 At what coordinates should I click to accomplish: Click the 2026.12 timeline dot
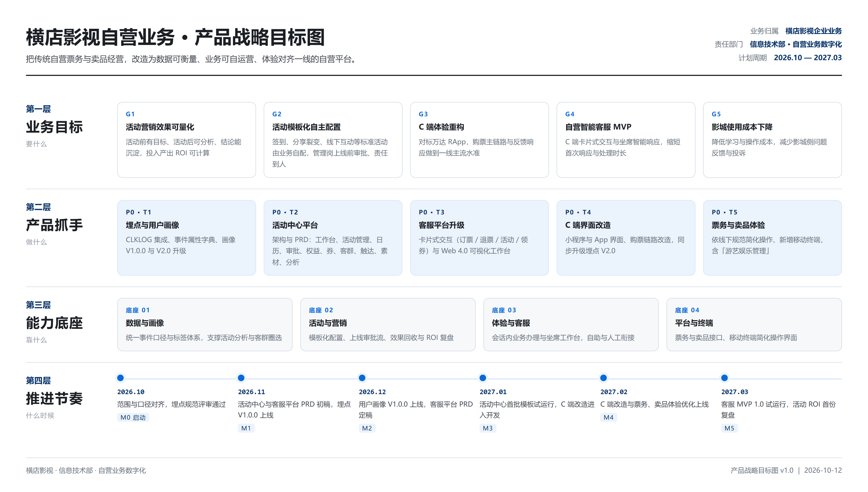[x=362, y=378]
